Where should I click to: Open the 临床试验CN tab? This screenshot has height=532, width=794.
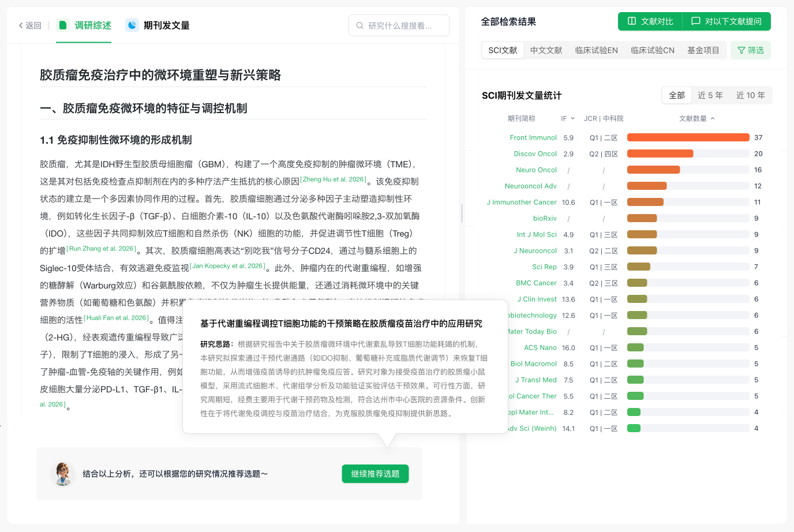pyautogui.click(x=652, y=50)
